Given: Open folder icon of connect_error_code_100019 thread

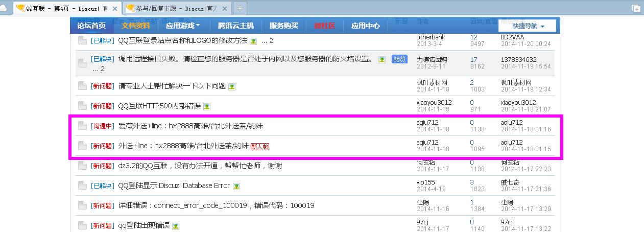Looking at the screenshot, I should coord(82,205).
